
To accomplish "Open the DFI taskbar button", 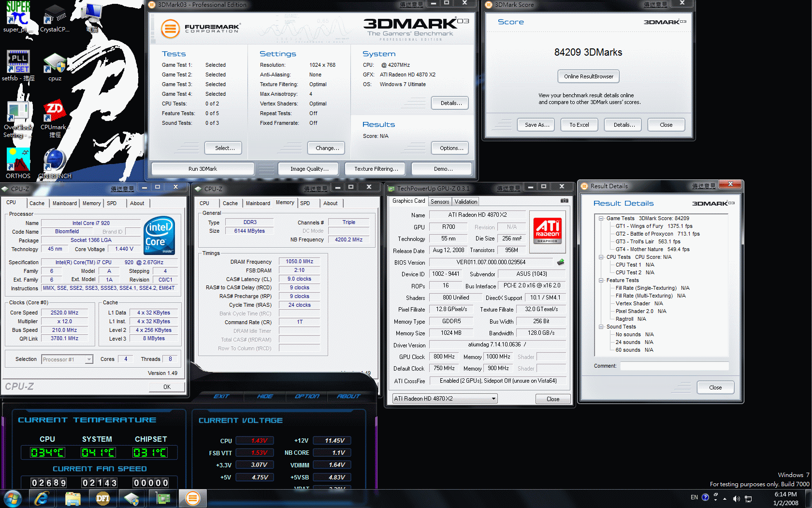I will pyautogui.click(x=102, y=498).
